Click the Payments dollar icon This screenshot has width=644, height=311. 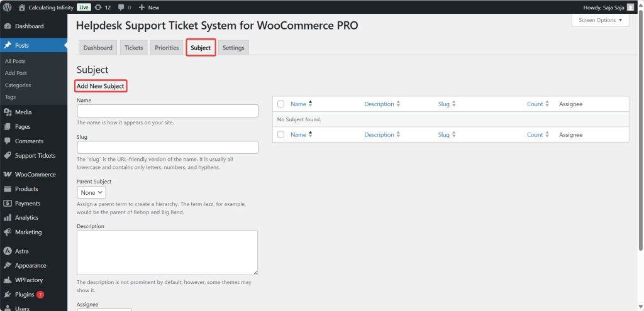(x=8, y=204)
